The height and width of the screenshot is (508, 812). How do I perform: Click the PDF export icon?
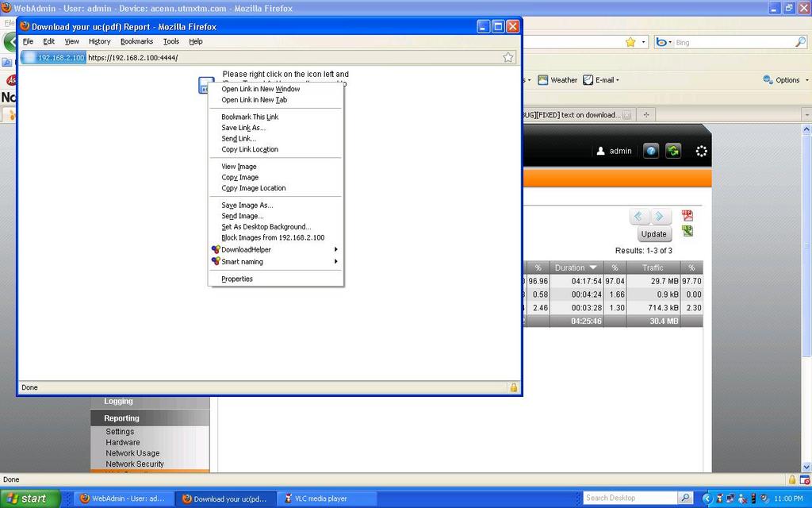pos(688,216)
